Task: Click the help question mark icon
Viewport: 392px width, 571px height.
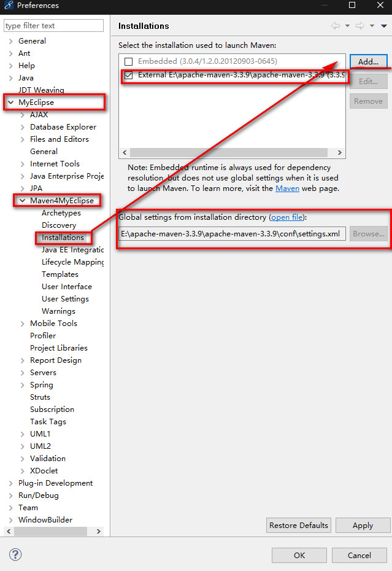Action: point(15,554)
